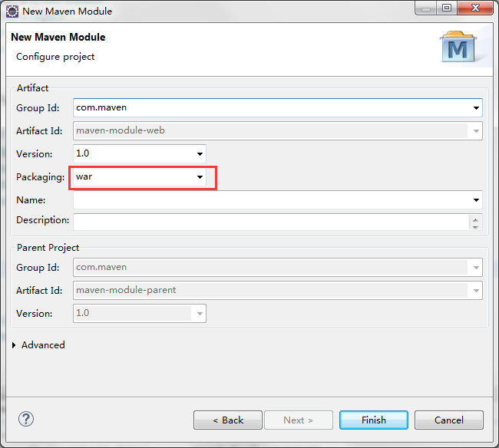Go back with the Back button
This screenshot has width=499, height=448.
point(228,420)
